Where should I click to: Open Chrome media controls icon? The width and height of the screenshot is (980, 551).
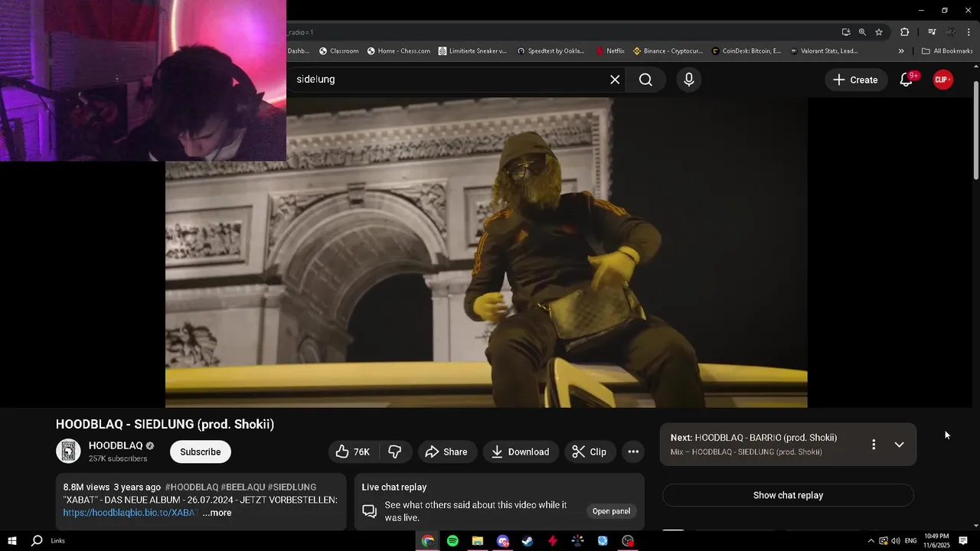pos(932,32)
